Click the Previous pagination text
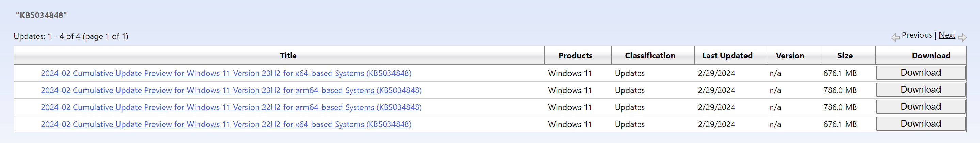The width and height of the screenshot is (980, 143). click(917, 35)
